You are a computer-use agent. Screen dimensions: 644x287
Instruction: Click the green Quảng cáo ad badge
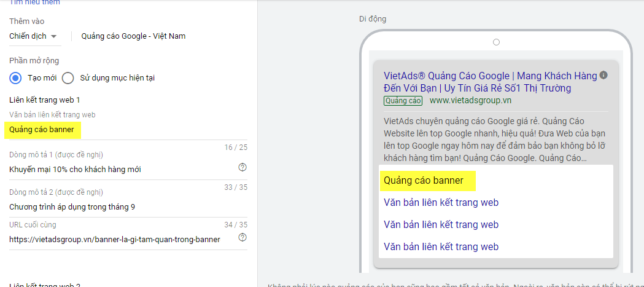coord(403,101)
